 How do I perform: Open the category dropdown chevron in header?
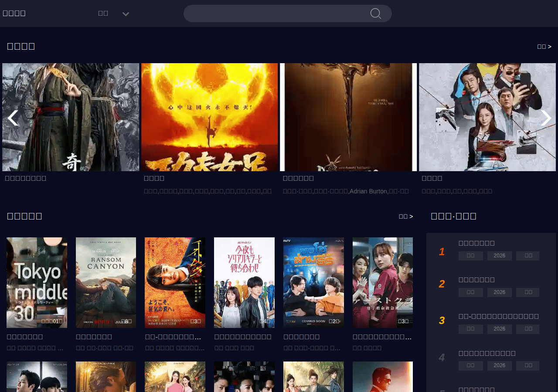126,14
